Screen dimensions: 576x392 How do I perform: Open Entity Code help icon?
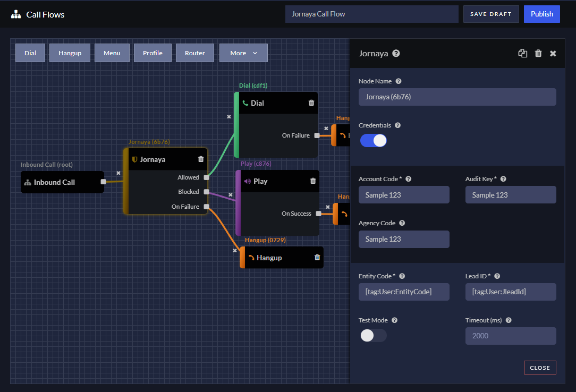[x=402, y=276]
